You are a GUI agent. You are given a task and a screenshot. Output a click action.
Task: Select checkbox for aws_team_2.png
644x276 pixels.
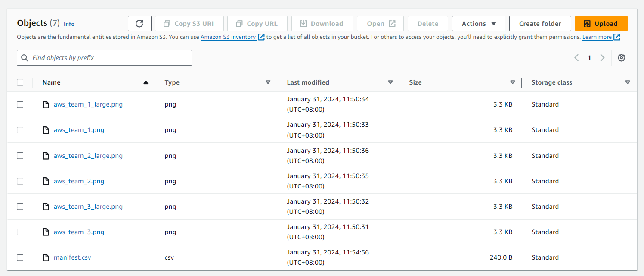[x=20, y=181]
